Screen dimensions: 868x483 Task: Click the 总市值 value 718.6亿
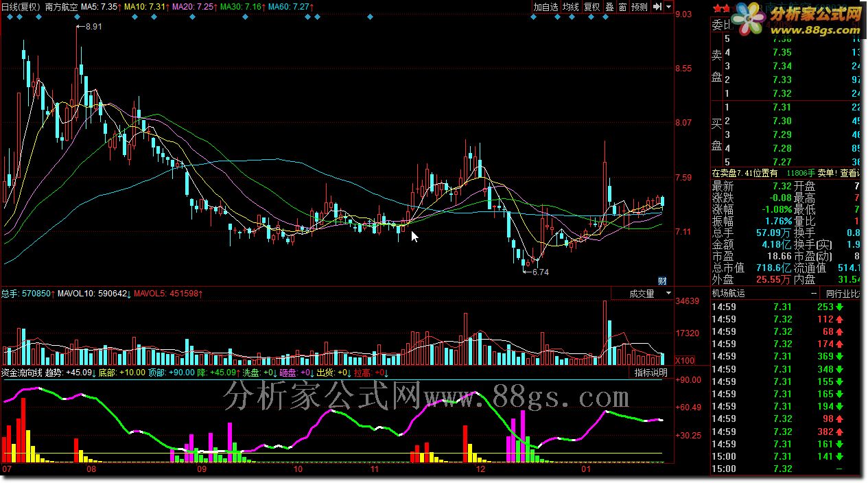pyautogui.click(x=773, y=268)
